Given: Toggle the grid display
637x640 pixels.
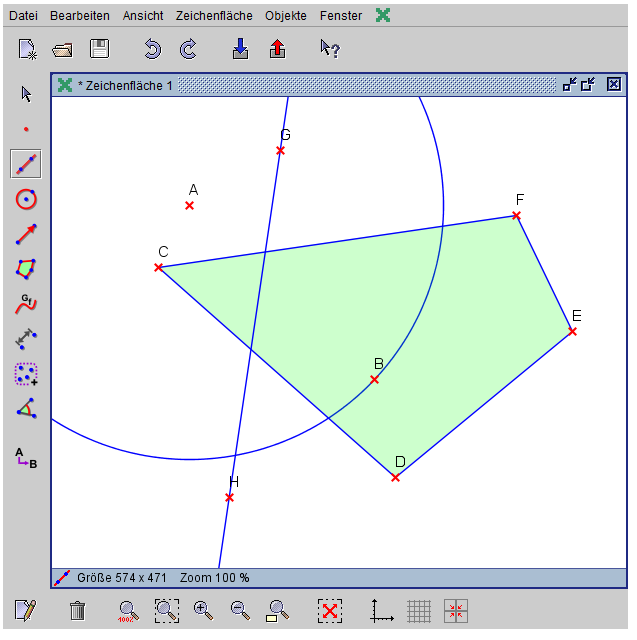Looking at the screenshot, I should coord(419,611).
